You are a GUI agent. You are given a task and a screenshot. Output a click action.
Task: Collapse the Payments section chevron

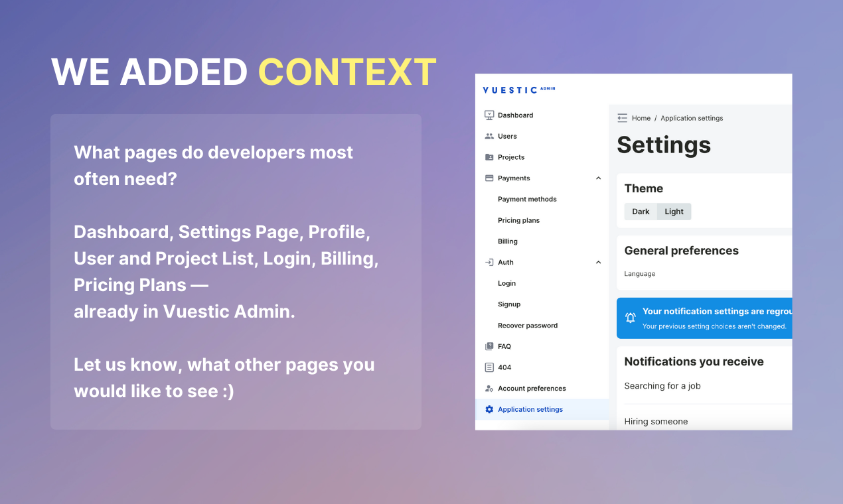click(598, 178)
